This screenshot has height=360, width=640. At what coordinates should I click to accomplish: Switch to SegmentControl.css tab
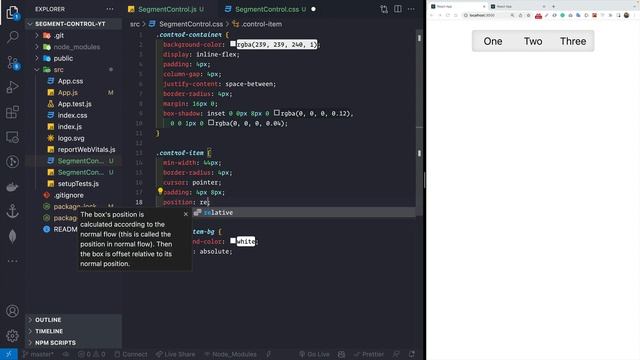tap(267, 9)
